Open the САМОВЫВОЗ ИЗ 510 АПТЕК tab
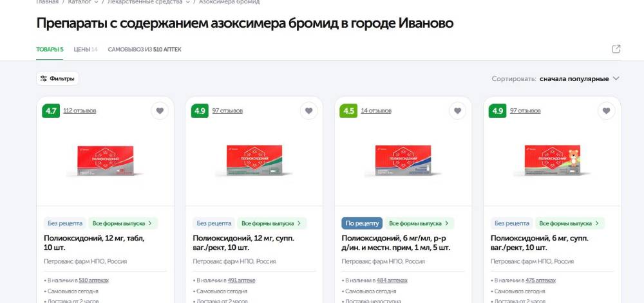Viewport: 644px width, 303px height. pyautogui.click(x=144, y=50)
